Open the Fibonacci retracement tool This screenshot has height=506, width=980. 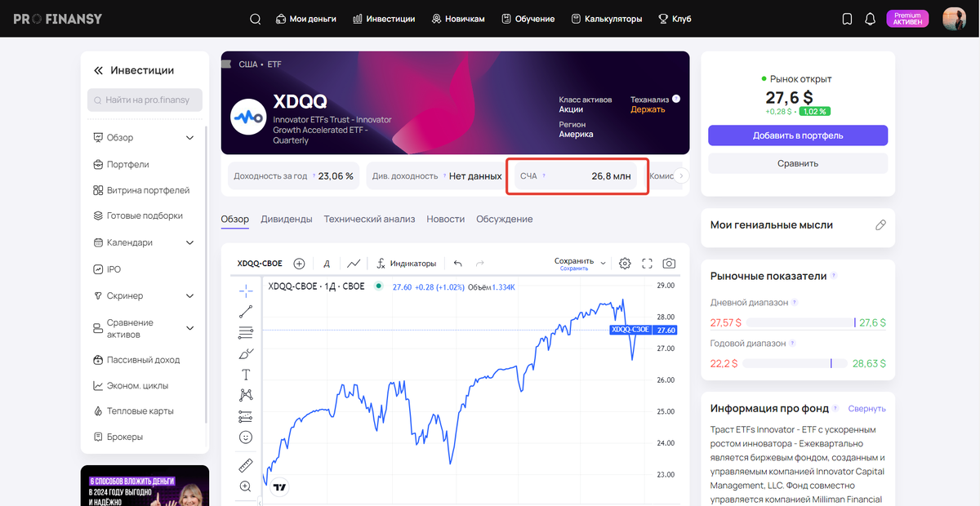point(246,332)
